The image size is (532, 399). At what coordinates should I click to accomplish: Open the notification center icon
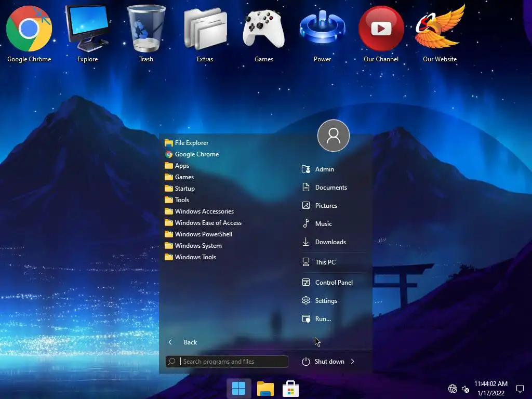point(520,389)
